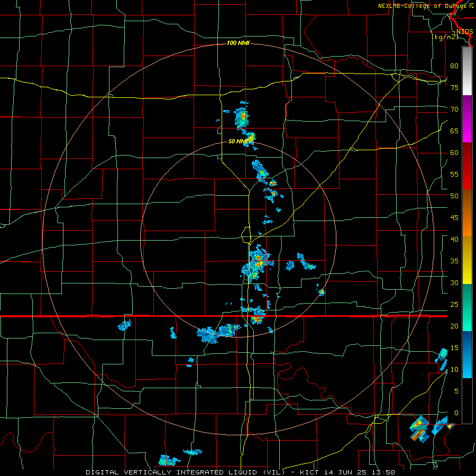This screenshot has width=476, height=476.
Task: Click the large storm cluster just south of the radar center
Action: (x=257, y=264)
